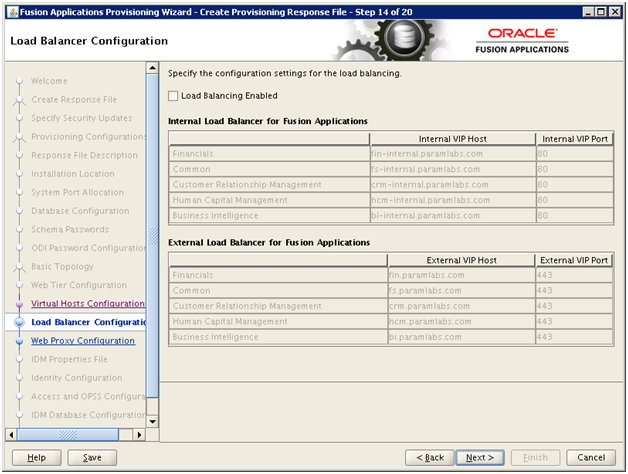Click the down arrow of the sidebar scrollbar

coord(152,421)
